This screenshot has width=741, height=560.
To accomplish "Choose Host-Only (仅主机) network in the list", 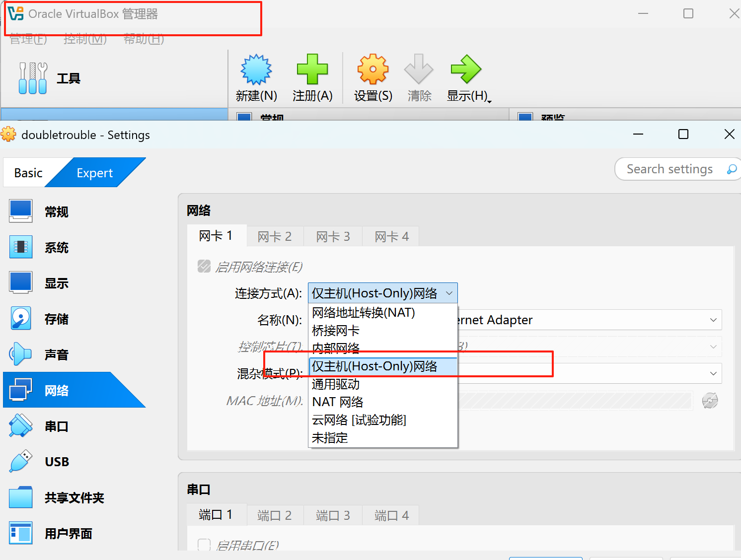I will tap(382, 366).
